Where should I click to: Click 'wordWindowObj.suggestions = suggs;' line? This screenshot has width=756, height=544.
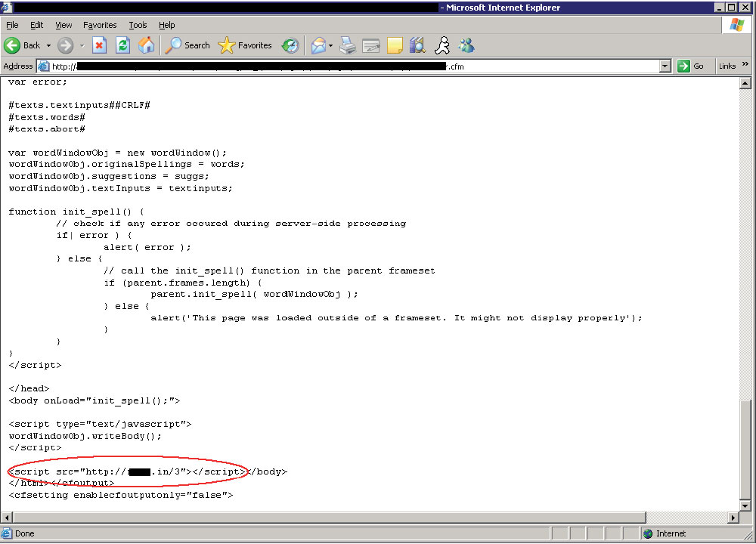tap(108, 176)
